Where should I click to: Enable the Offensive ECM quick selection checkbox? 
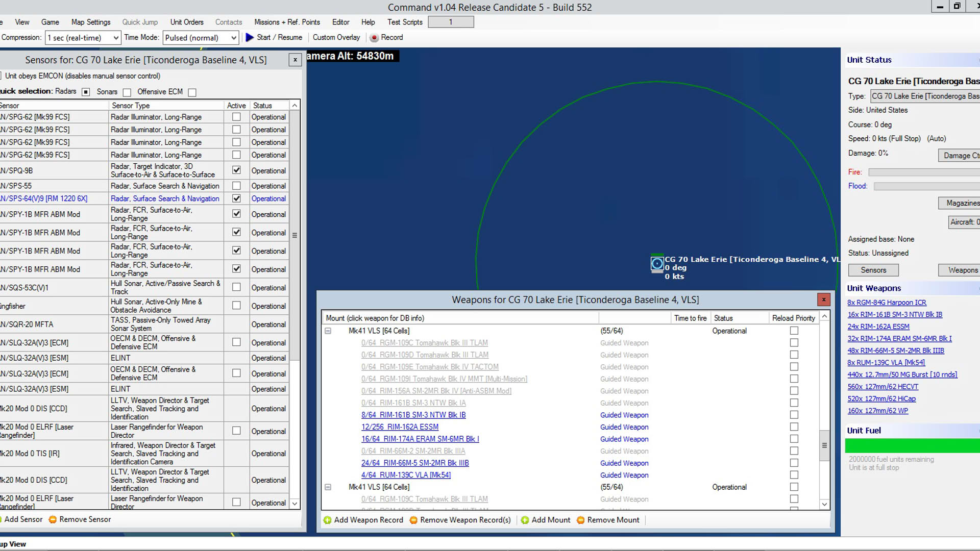(192, 92)
